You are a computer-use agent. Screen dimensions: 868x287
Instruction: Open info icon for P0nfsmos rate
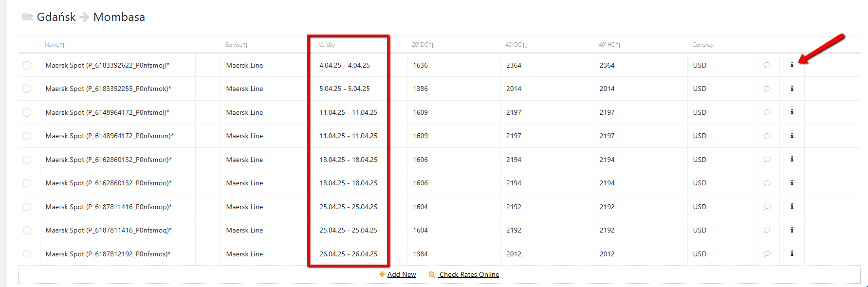792,253
